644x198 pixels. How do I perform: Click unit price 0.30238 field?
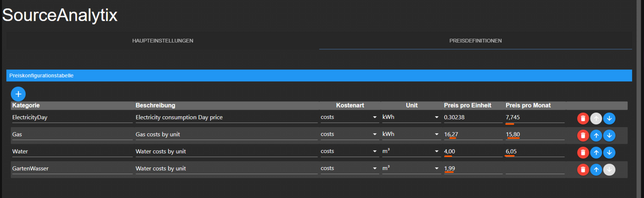(x=473, y=117)
